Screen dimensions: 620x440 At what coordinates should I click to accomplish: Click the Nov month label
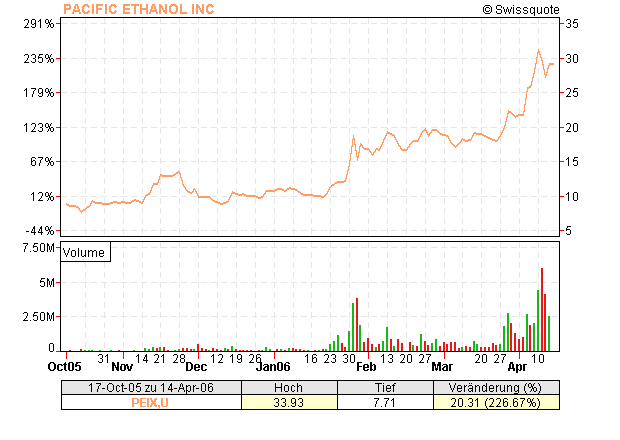click(122, 366)
